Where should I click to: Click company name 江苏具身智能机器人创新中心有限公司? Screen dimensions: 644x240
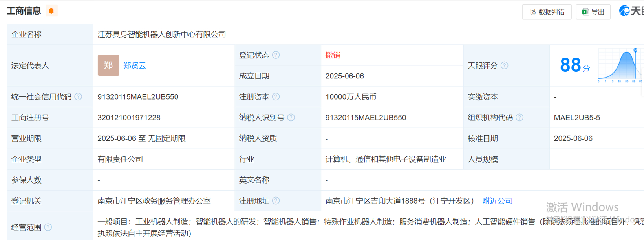[x=162, y=35]
